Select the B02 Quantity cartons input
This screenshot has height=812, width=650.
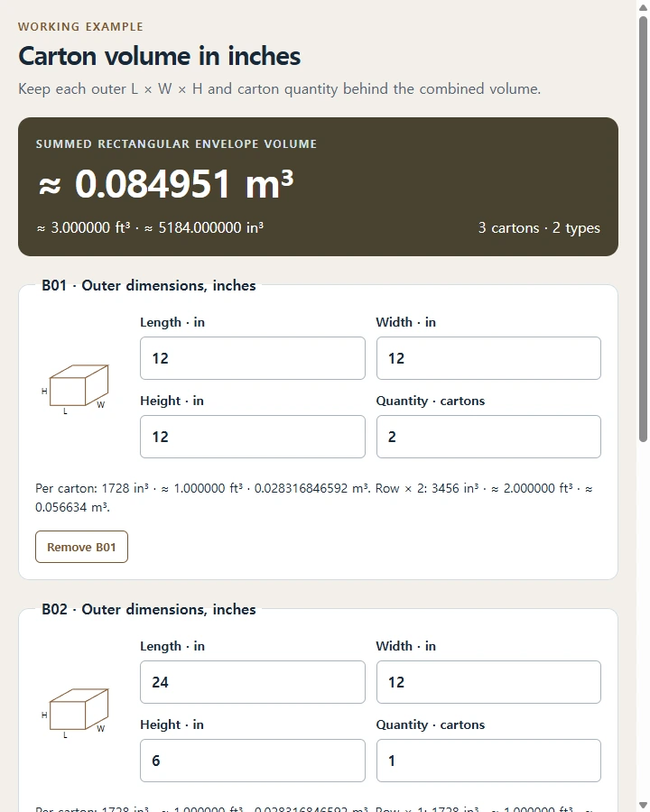[488, 761]
